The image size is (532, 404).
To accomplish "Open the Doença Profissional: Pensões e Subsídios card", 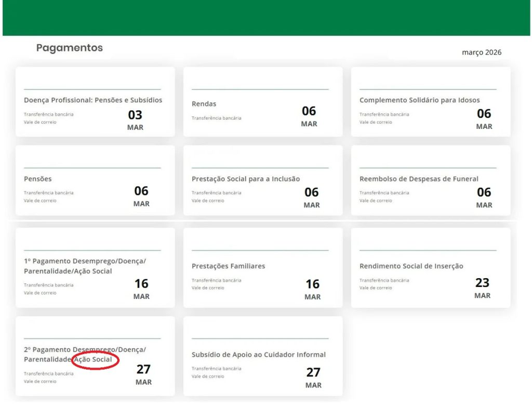I will tap(93, 100).
